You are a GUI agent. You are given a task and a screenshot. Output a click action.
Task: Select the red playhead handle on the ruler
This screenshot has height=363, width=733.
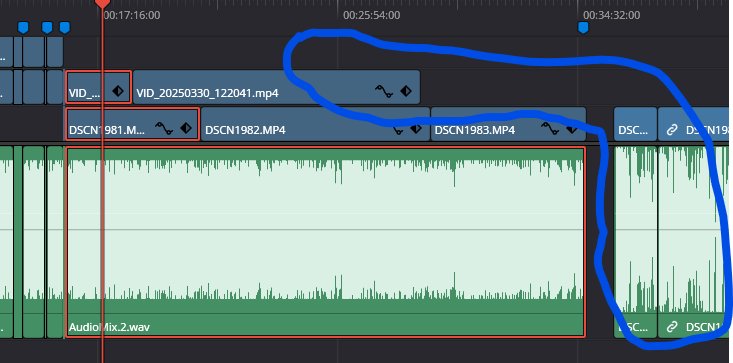coord(102,4)
